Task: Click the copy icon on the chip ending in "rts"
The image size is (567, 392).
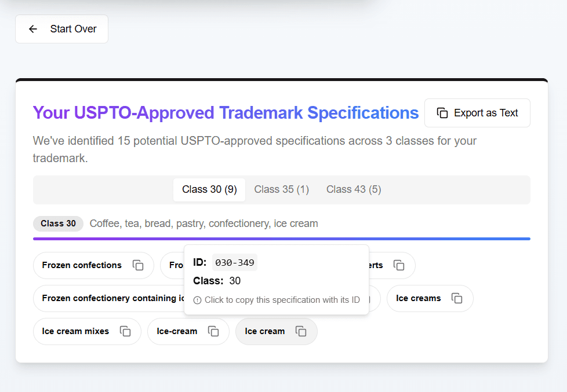Action: pyautogui.click(x=399, y=265)
